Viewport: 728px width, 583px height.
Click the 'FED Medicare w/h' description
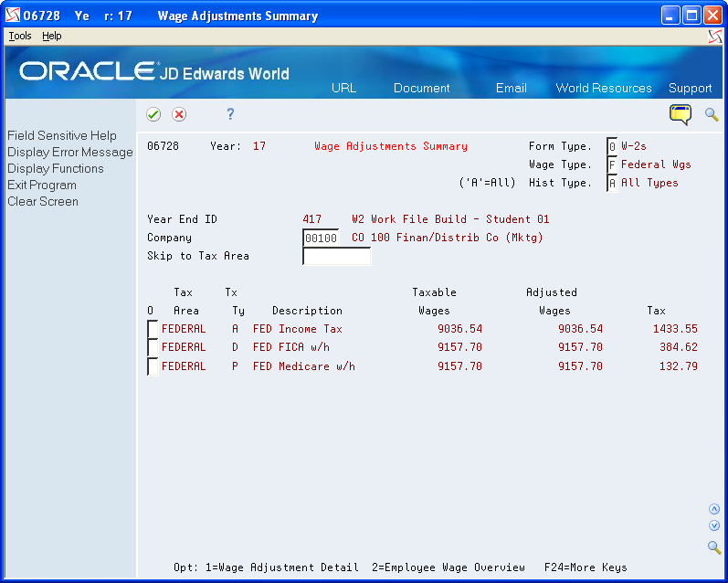304,366
